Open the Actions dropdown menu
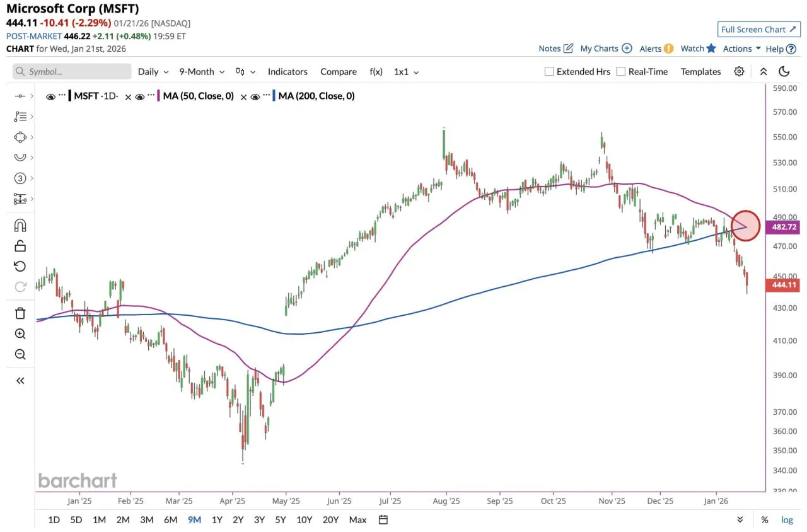Image resolution: width=807 pixels, height=532 pixels. (x=741, y=49)
